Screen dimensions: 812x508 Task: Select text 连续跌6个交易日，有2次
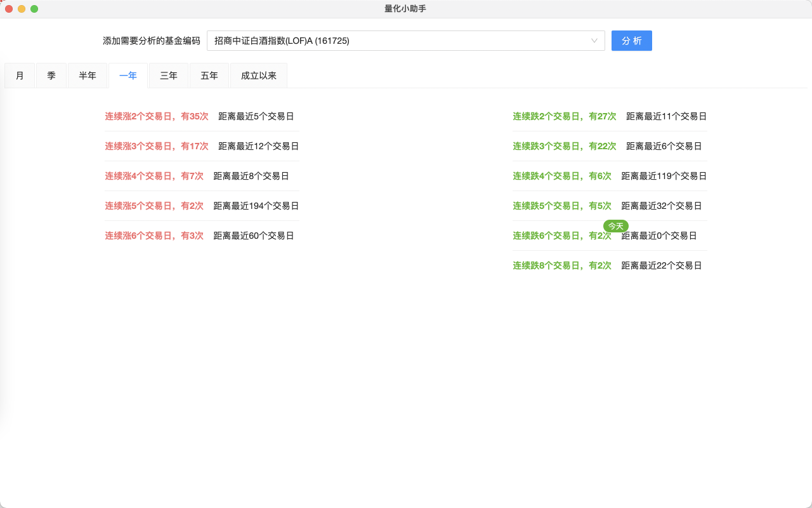pyautogui.click(x=562, y=236)
